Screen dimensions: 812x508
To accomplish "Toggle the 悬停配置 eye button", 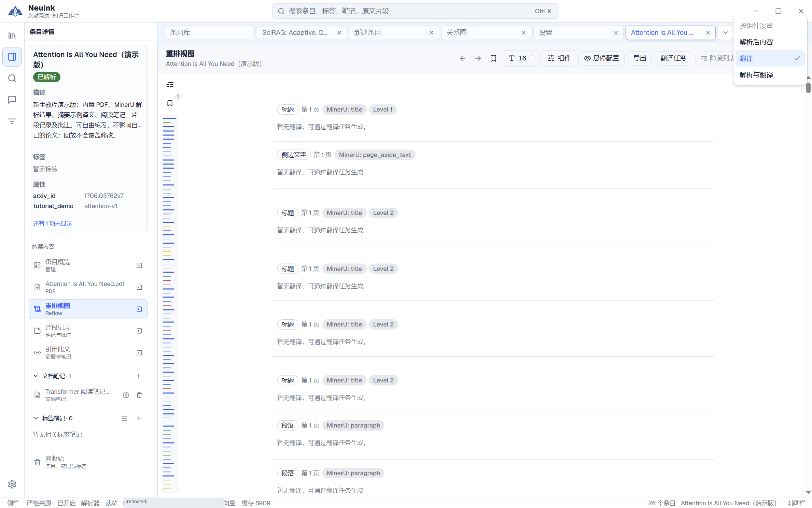I will [601, 58].
